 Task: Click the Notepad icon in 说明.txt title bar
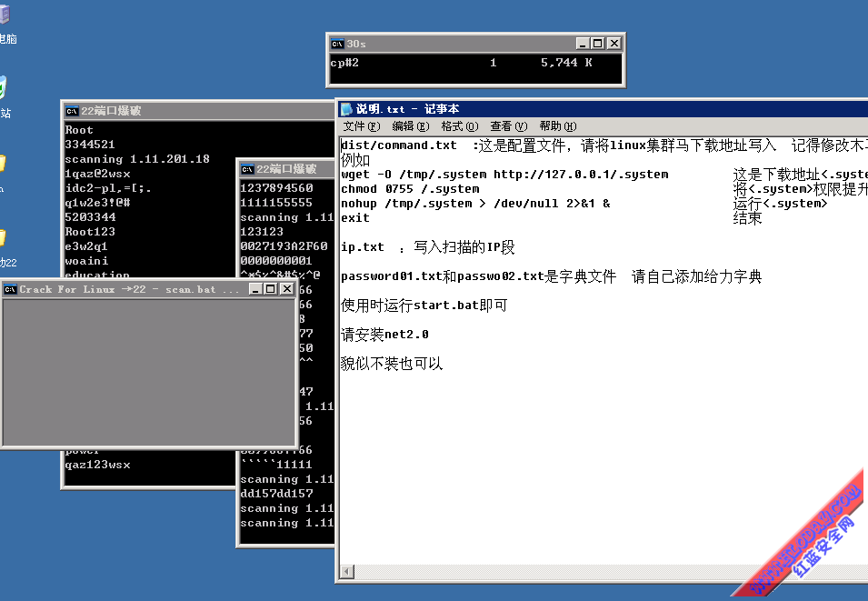tap(346, 109)
